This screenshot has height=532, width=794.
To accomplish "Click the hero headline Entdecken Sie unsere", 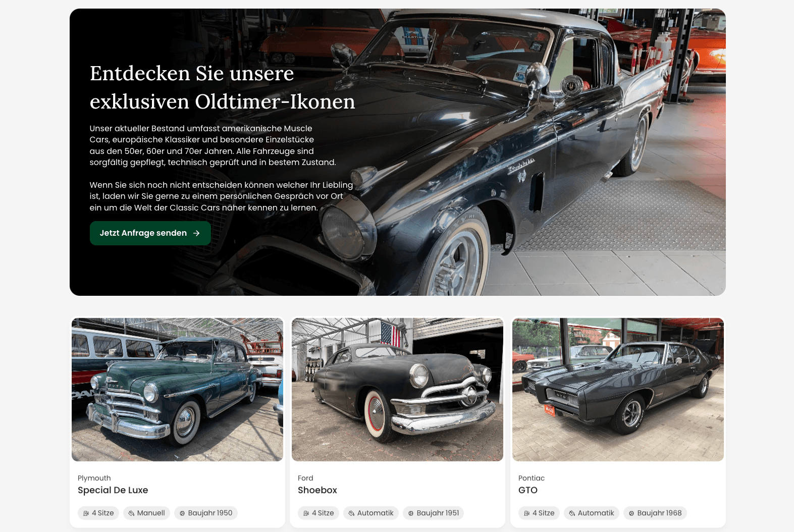I will pos(192,74).
